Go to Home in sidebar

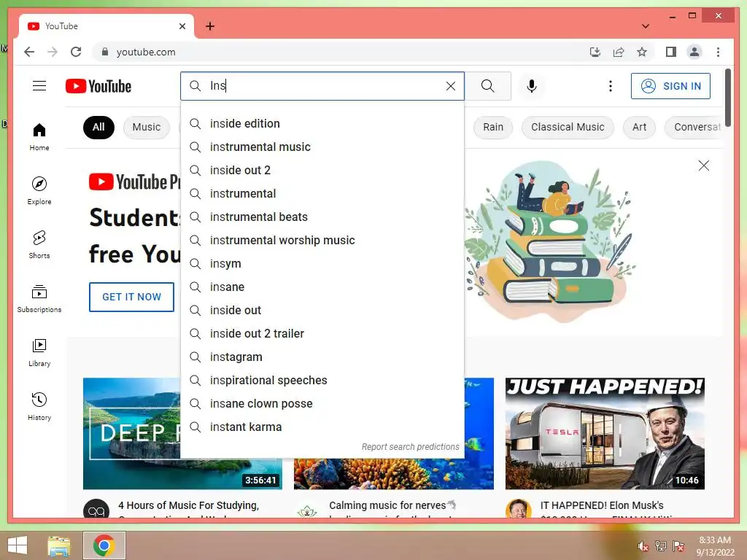39,137
